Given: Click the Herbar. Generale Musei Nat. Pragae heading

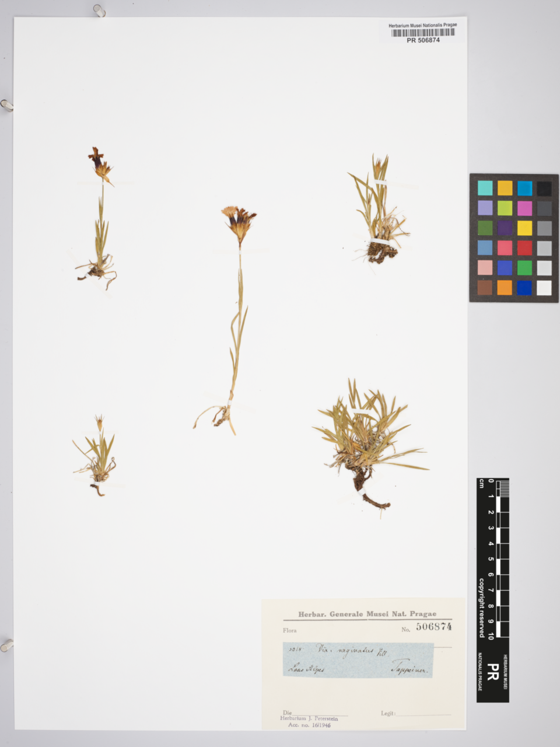Looking at the screenshot, I should tap(367, 614).
